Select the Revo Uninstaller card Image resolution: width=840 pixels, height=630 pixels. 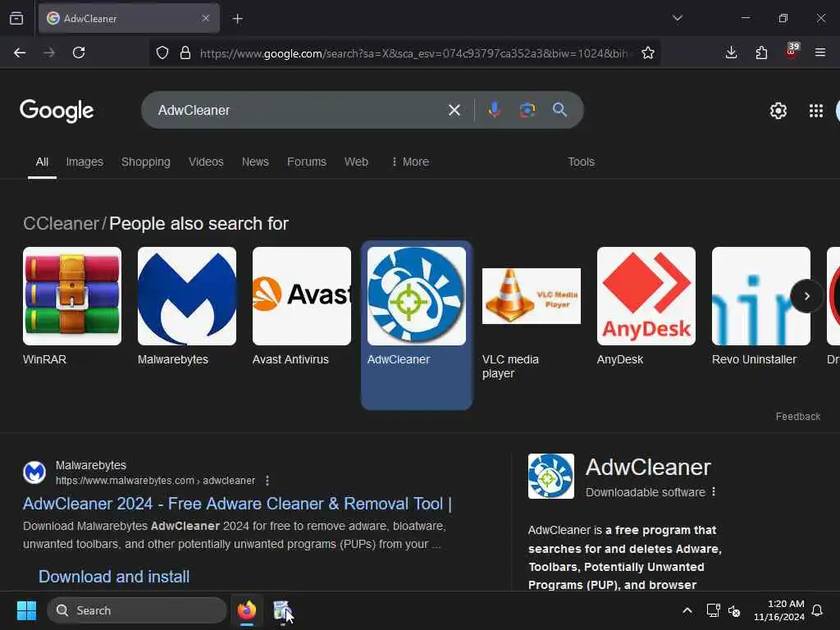point(760,307)
